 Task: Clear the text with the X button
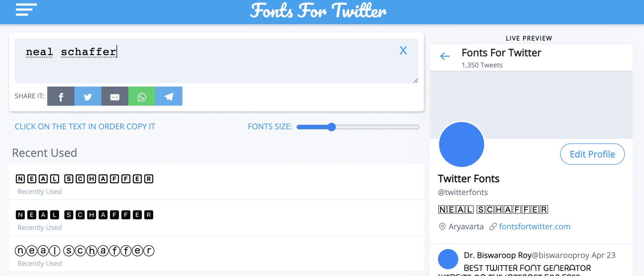coord(403,50)
